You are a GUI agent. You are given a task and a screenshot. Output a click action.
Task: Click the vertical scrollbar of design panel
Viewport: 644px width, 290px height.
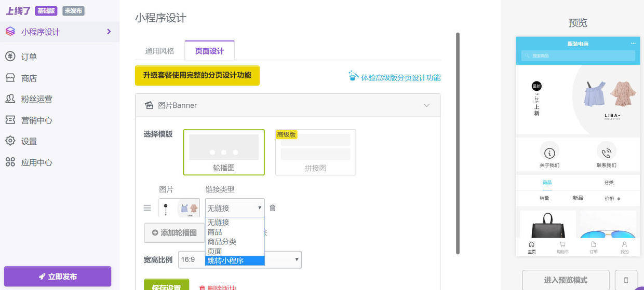458,143
